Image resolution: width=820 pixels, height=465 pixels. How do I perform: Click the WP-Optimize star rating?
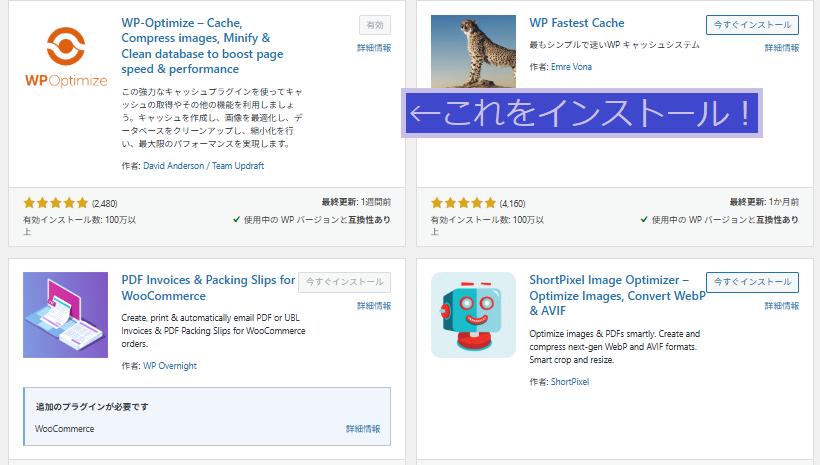(x=55, y=203)
